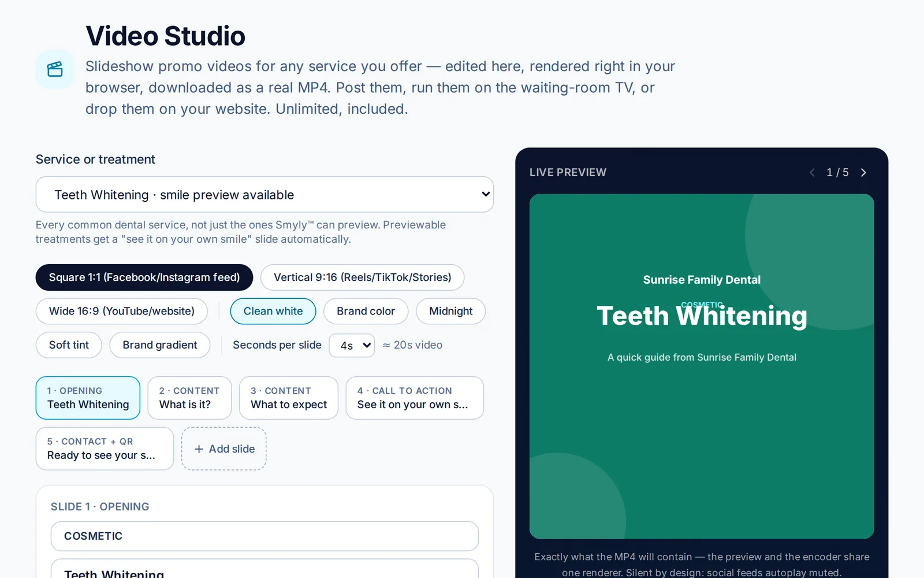Select the Midnight theme

(x=450, y=311)
